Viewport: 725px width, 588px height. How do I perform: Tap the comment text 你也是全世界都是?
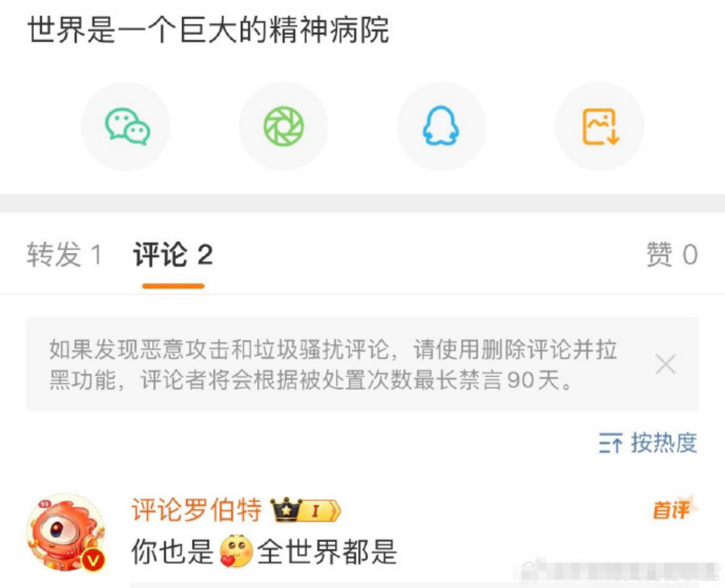[x=264, y=552]
